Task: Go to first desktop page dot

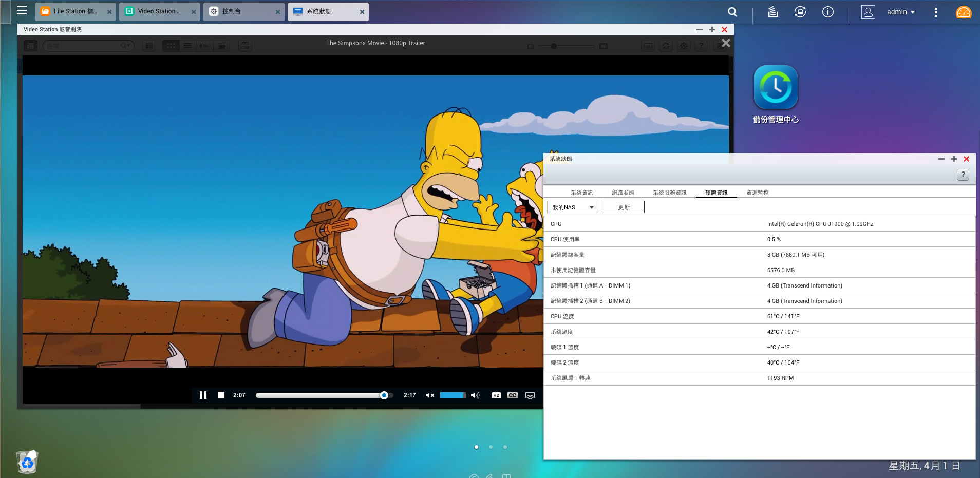Action: coord(476,447)
